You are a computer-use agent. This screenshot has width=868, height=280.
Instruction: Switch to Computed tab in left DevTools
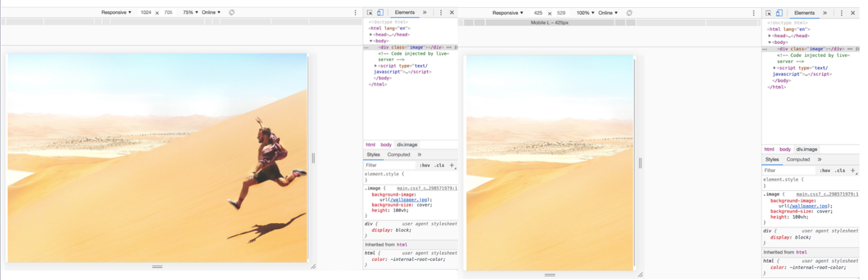399,155
